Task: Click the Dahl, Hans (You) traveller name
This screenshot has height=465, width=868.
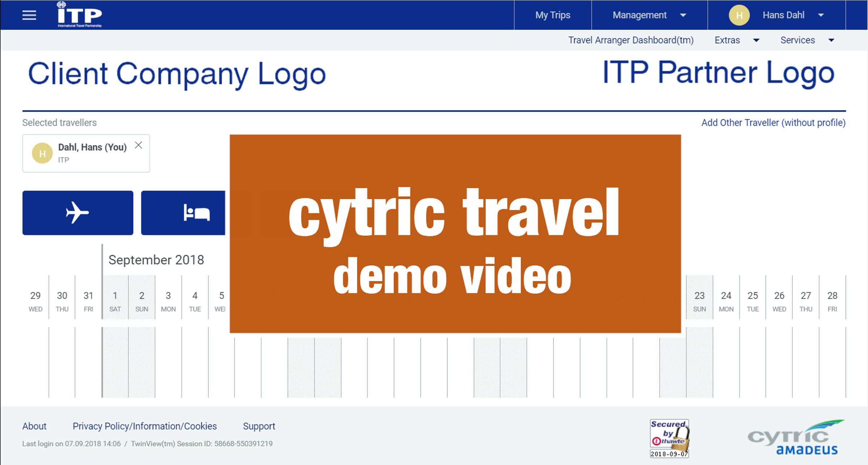Action: [92, 147]
